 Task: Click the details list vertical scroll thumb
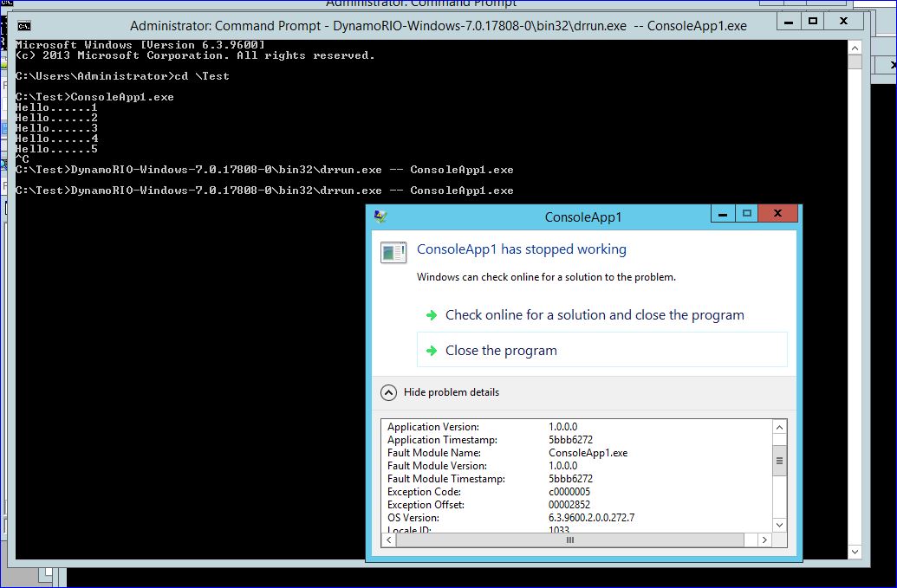(x=779, y=461)
